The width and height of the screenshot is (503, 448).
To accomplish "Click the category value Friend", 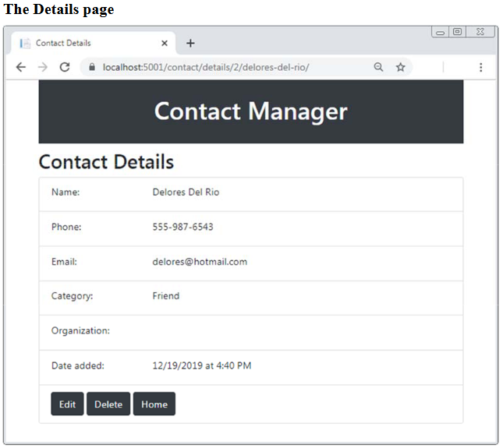I will coord(166,296).
